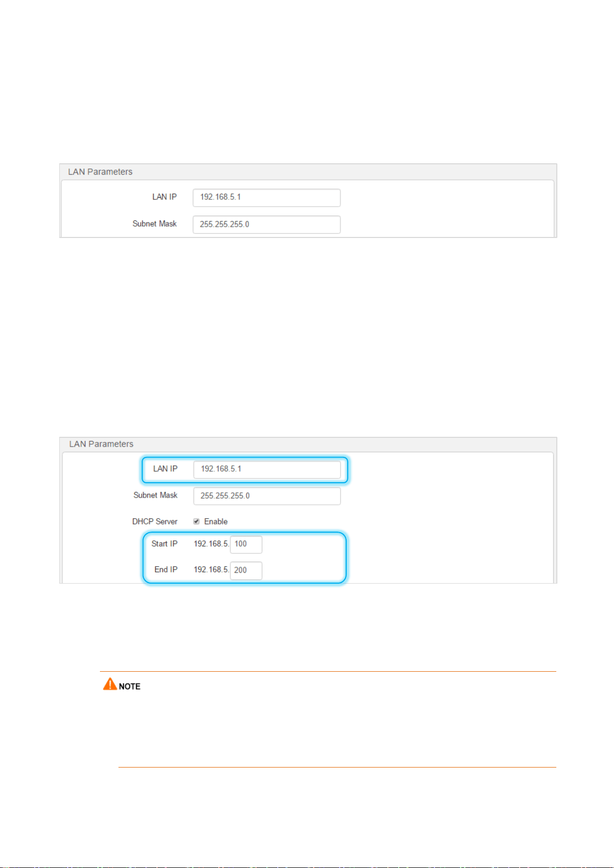
Task: Click the End IP label
Action: [x=166, y=570]
